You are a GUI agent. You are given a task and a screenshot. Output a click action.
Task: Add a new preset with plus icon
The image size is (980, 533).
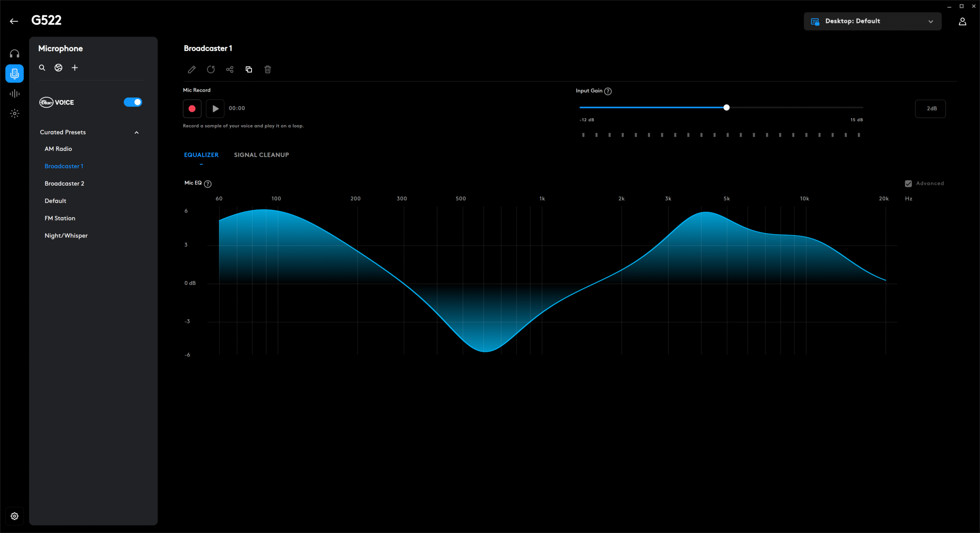(x=75, y=68)
